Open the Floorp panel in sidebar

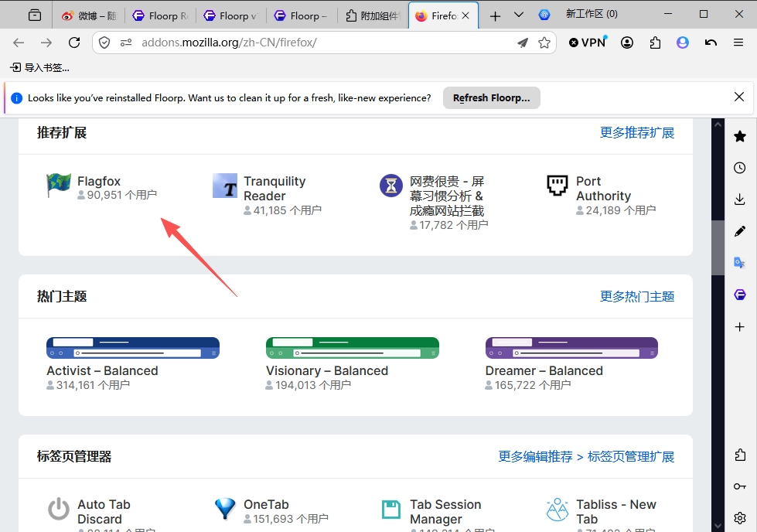click(x=740, y=295)
